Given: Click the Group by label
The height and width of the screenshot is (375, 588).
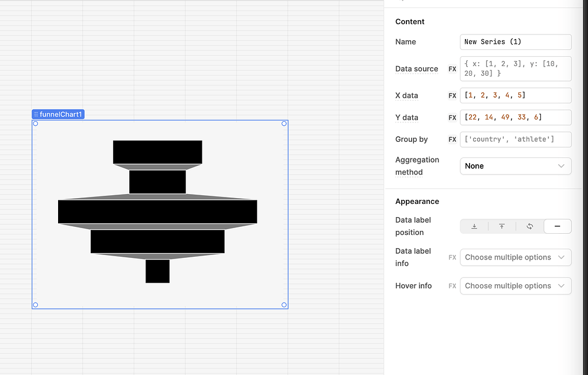Looking at the screenshot, I should tap(412, 140).
